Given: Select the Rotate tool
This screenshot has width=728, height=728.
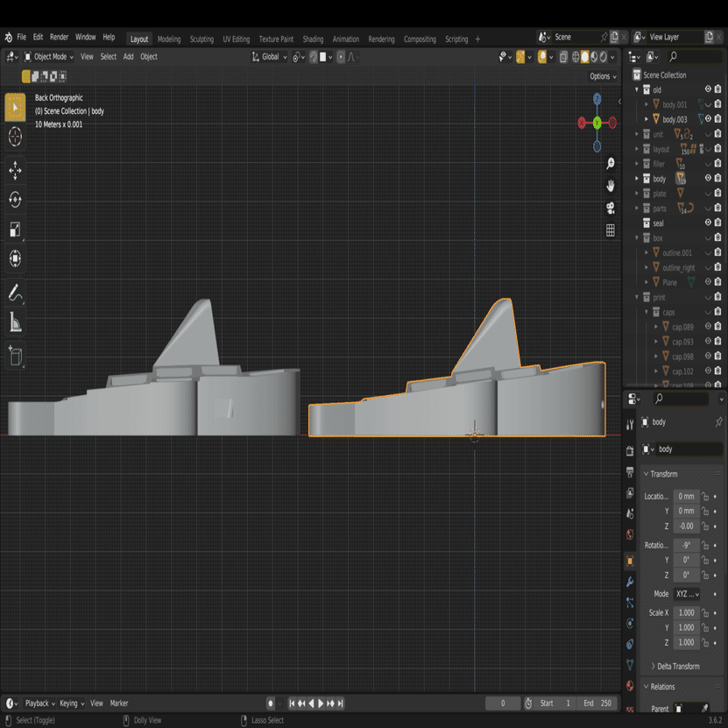Looking at the screenshot, I should pyautogui.click(x=15, y=200).
